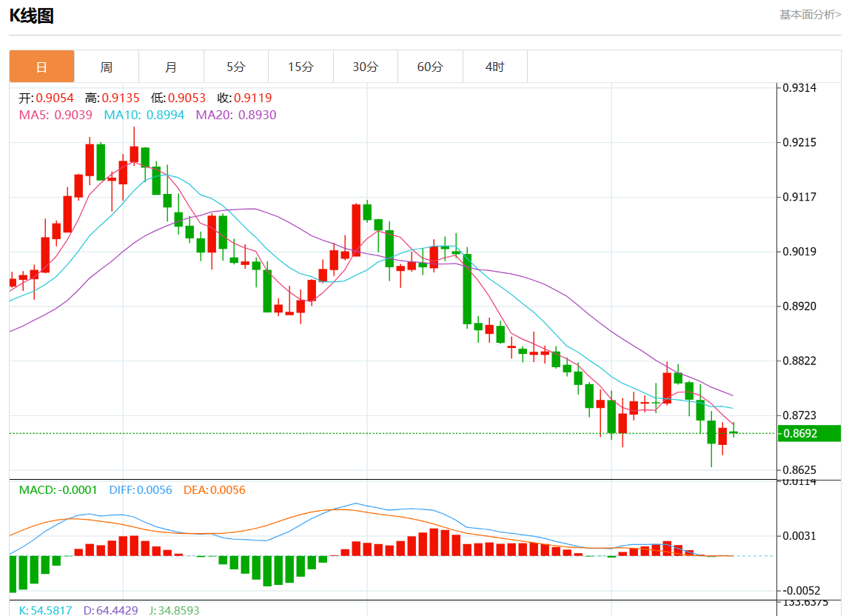Click the 低:0.9053 low price value

[178, 98]
